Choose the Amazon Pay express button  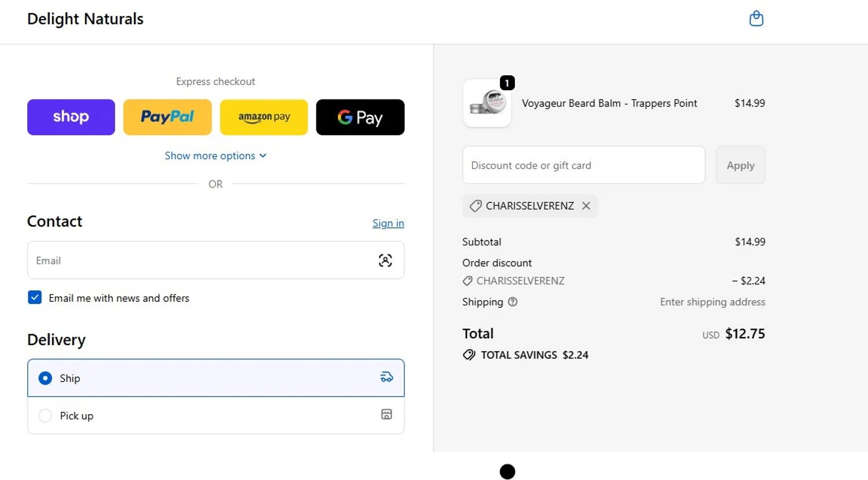264,117
